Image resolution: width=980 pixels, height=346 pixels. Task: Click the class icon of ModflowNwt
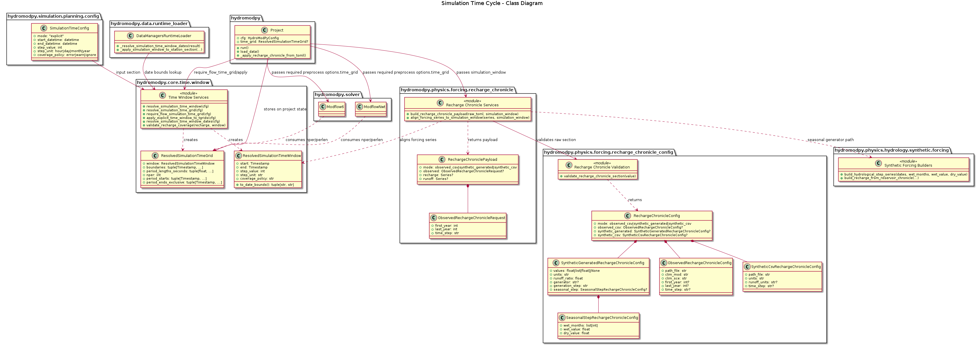[360, 107]
